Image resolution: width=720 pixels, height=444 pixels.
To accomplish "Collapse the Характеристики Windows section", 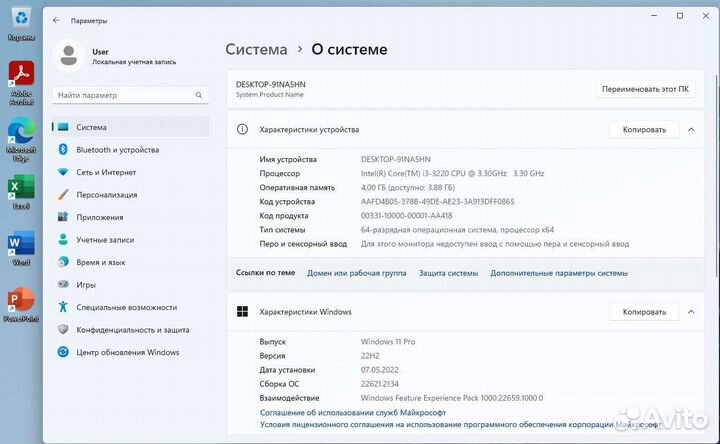I will point(691,312).
